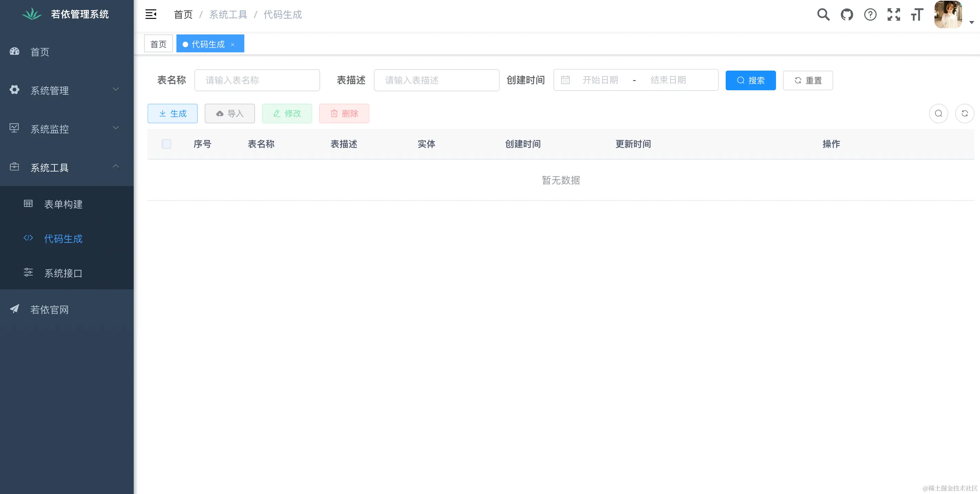The height and width of the screenshot is (494, 980).
Task: Click the blue 搜索 button
Action: [x=751, y=80]
